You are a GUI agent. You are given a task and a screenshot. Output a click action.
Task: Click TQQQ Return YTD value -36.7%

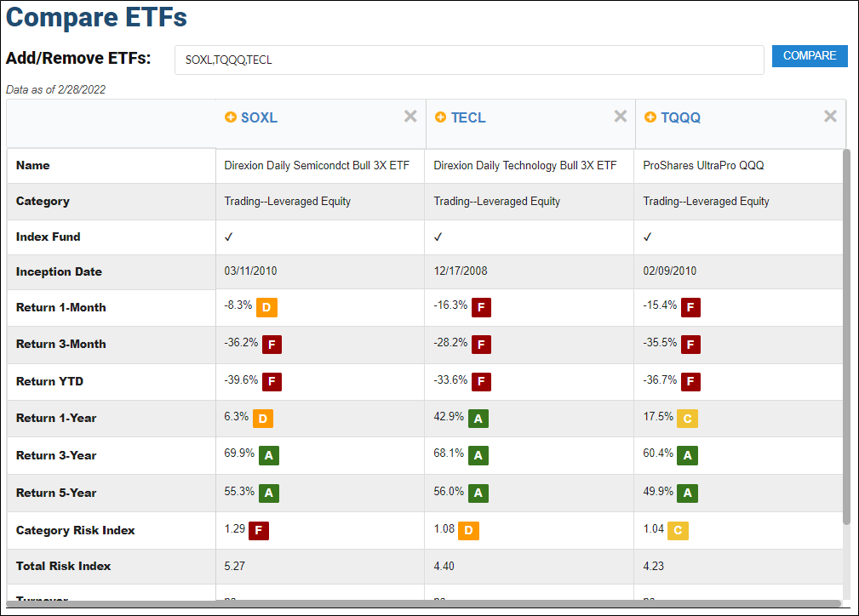(x=660, y=380)
